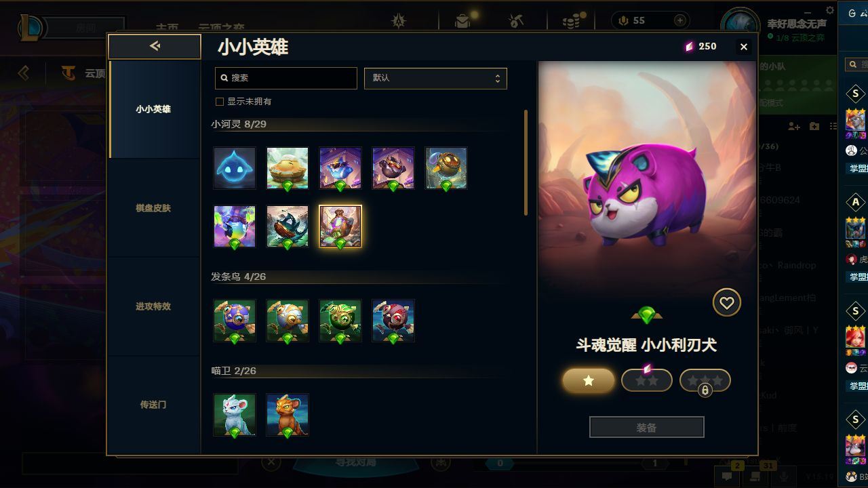Click the Little Legends list scrollbar
Image resolution: width=868 pixels, height=488 pixels.
[526, 163]
